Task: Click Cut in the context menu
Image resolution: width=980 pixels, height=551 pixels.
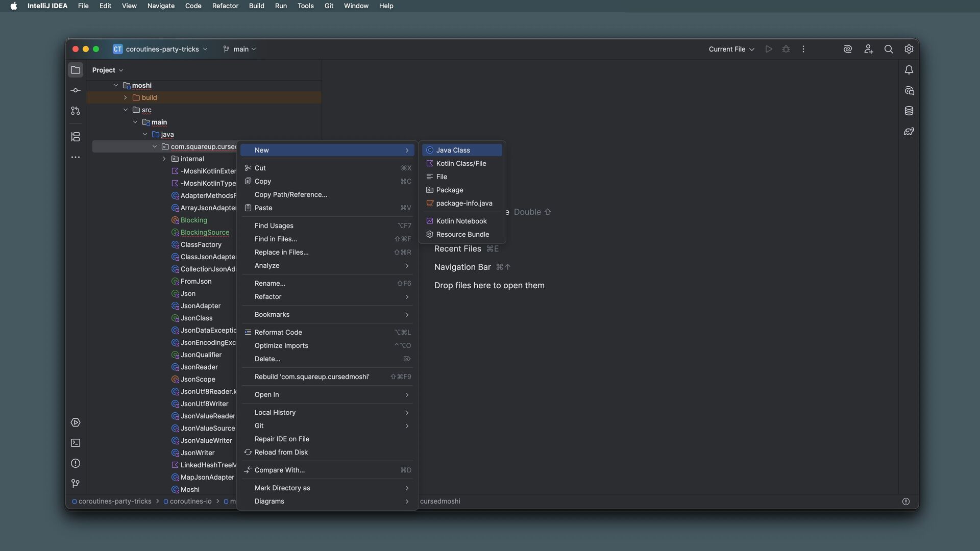Action: click(327, 168)
